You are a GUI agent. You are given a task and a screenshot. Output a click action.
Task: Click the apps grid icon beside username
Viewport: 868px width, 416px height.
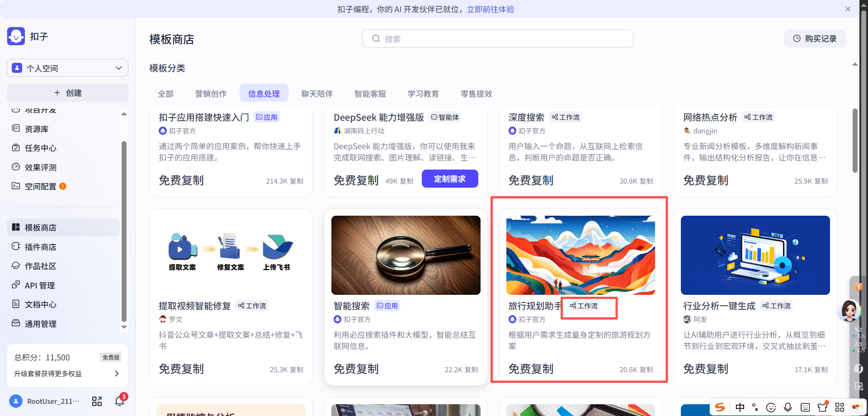click(97, 401)
